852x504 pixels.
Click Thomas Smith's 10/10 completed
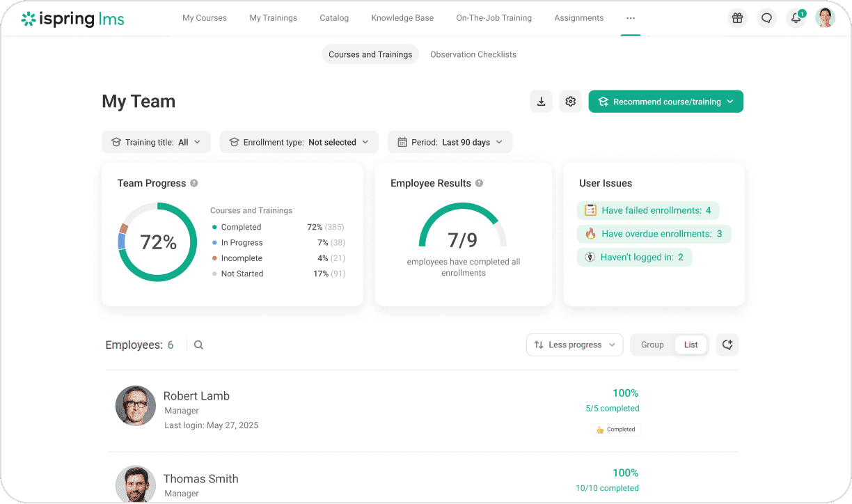[607, 488]
